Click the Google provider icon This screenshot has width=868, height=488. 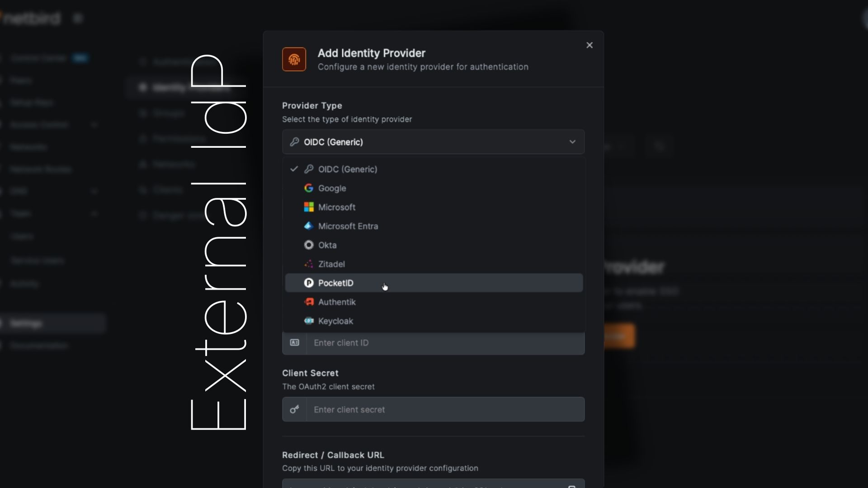pyautogui.click(x=308, y=188)
